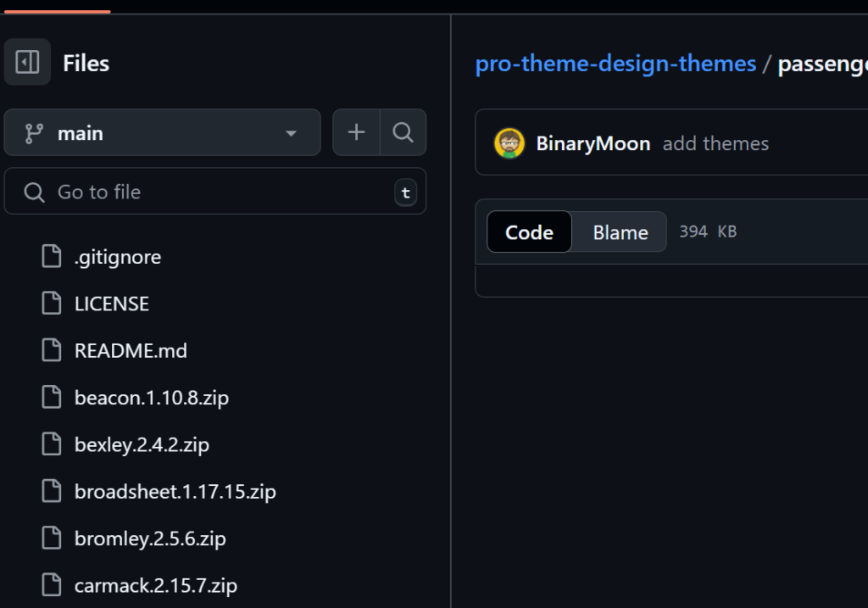Click the file icon beside LICENSE
This screenshot has width=868, height=608.
[x=52, y=304]
